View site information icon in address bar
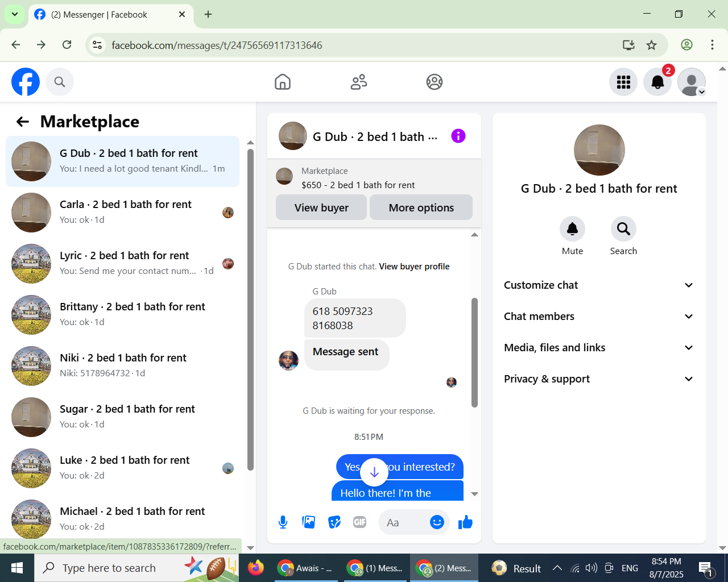The width and height of the screenshot is (728, 582). [x=97, y=45]
